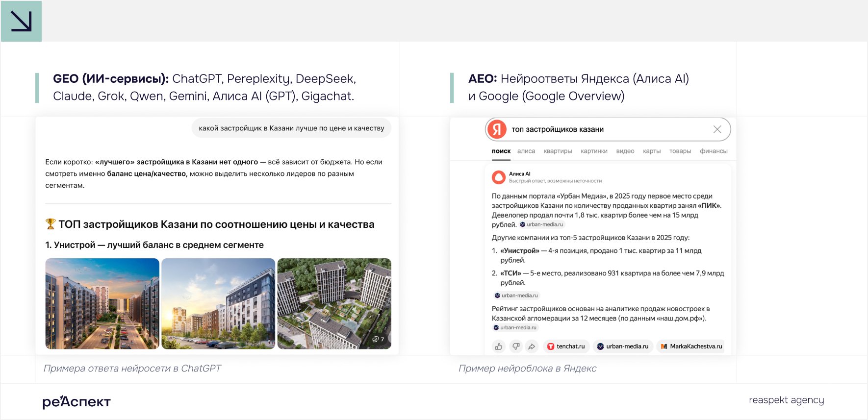Image resolution: width=868 pixels, height=420 pixels.
Task: Click the bold «ПИК» company name
Action: (709, 206)
